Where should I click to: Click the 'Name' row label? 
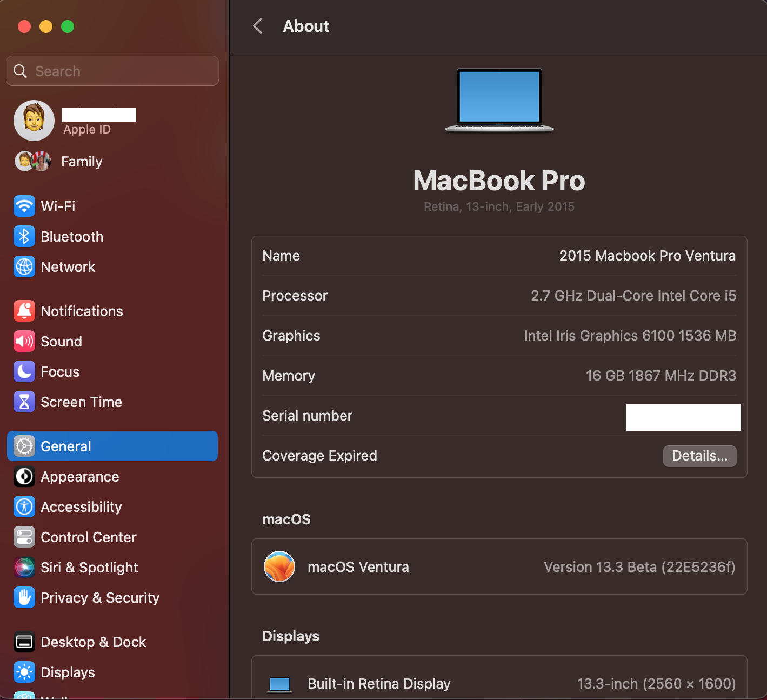[281, 255]
